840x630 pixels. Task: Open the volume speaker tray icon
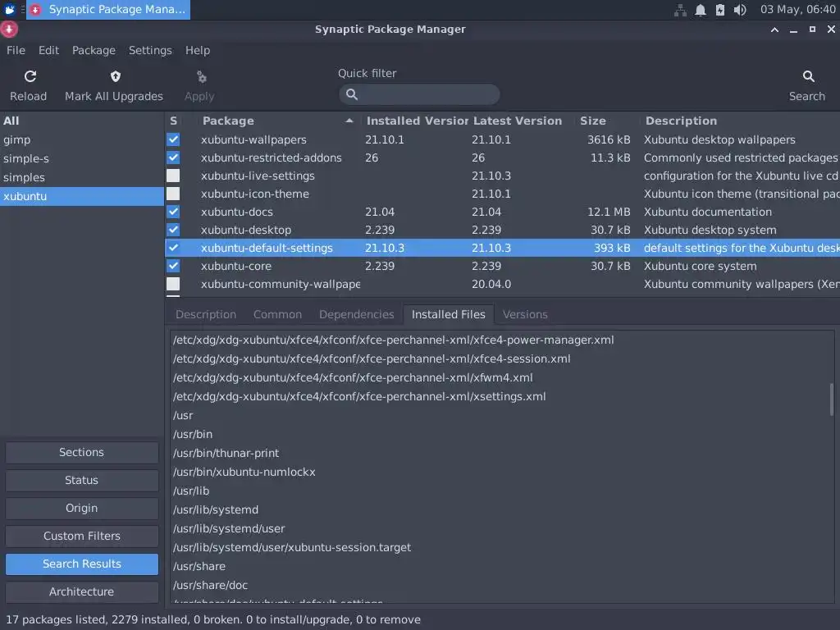click(740, 10)
